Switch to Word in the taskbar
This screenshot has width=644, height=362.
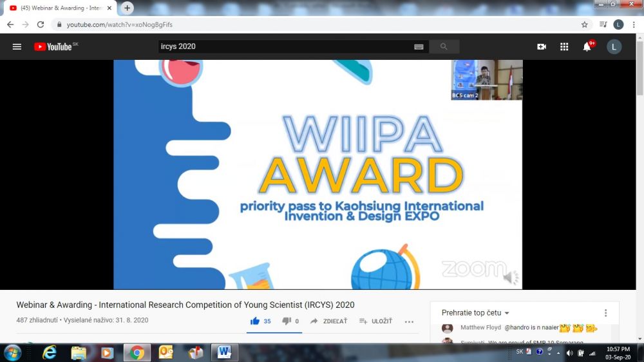224,352
